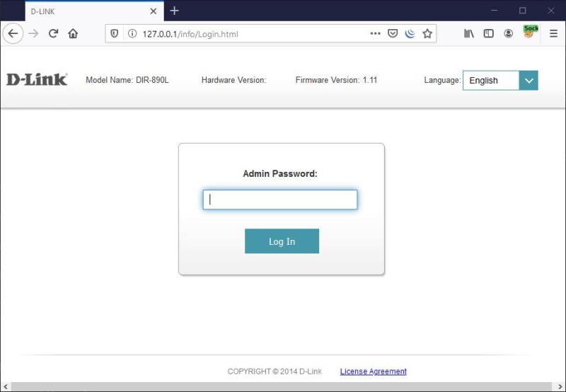Open tracking protection shield icon
The height and width of the screenshot is (392, 566).
115,34
